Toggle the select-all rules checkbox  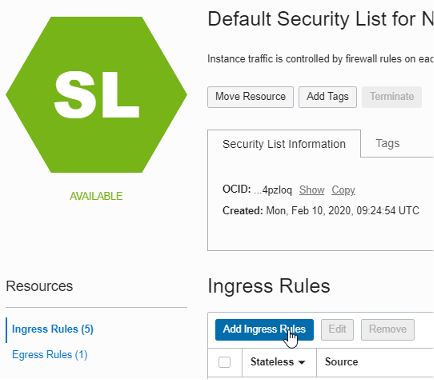(224, 362)
